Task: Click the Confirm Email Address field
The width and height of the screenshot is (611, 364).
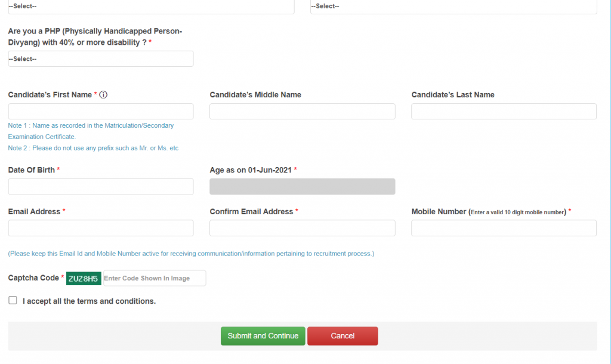Action: point(302,228)
